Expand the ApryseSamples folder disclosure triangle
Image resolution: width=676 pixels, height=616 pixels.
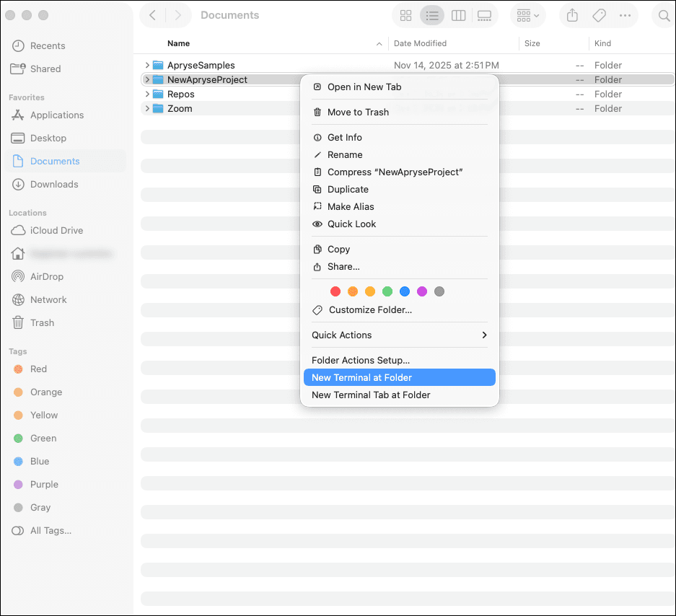click(147, 66)
